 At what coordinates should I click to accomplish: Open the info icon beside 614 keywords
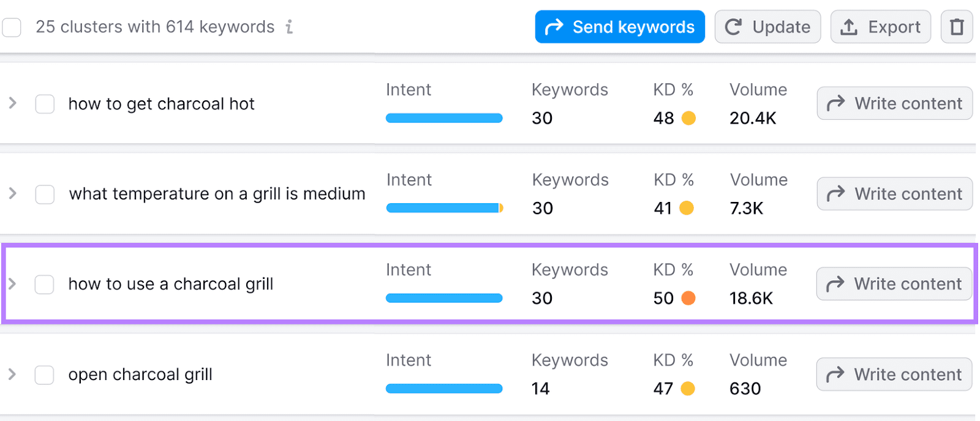289,27
